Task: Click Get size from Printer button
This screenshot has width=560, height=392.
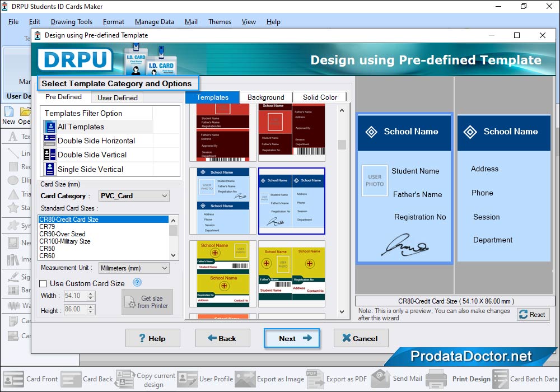Action: (147, 302)
